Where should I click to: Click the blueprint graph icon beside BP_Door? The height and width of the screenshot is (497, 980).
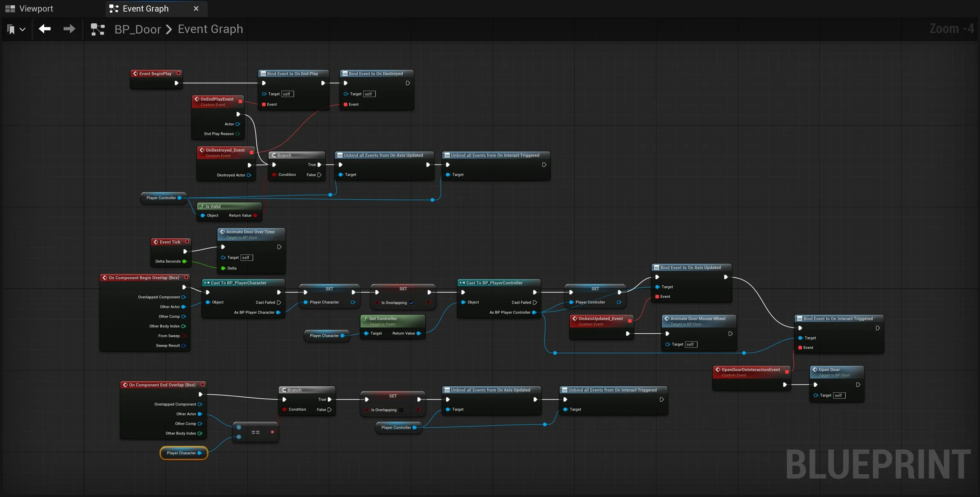[98, 29]
